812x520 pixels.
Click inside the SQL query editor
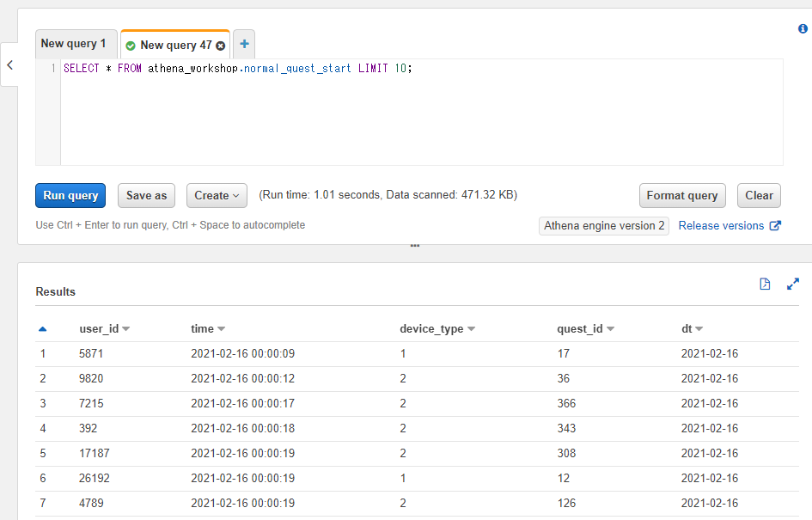422,113
